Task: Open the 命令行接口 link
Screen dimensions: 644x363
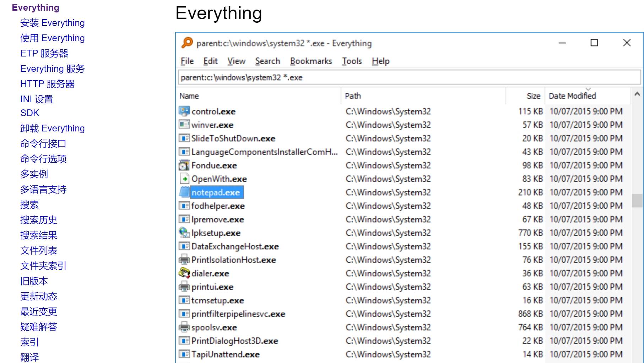Action: coord(43,143)
